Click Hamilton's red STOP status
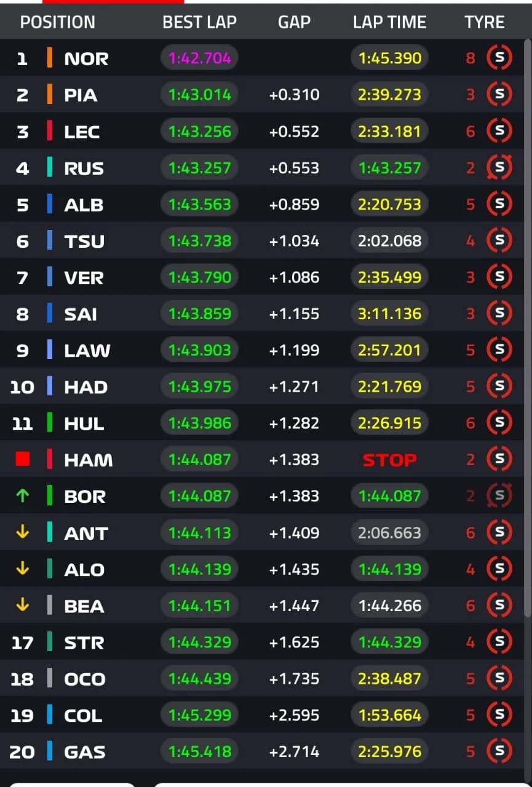The height and width of the screenshot is (787, 532). pyautogui.click(x=389, y=460)
